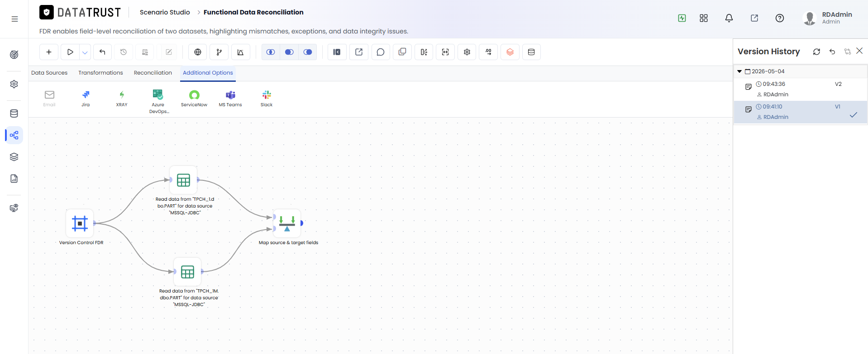Toggle the third blue switch in toolbar

pos(308,52)
